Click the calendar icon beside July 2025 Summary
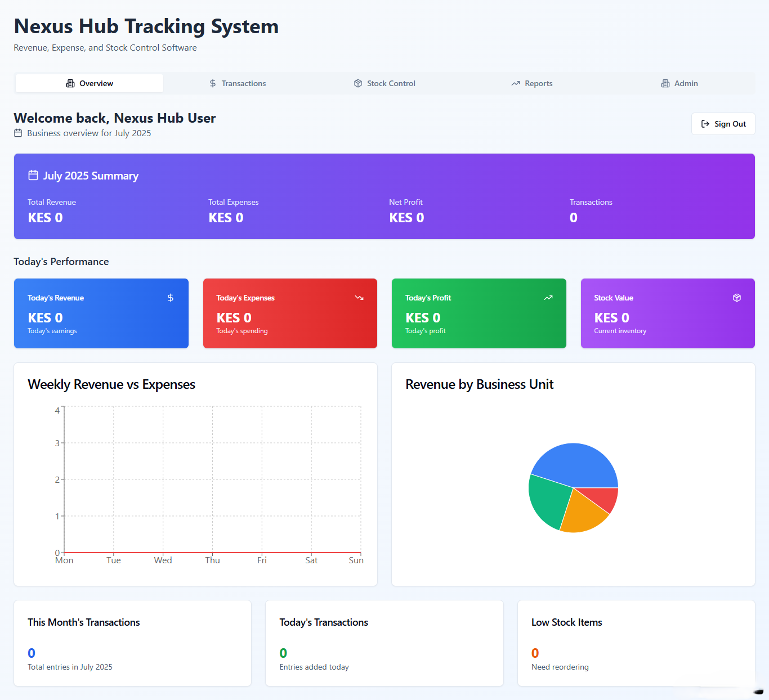This screenshot has height=700, width=769. click(33, 176)
